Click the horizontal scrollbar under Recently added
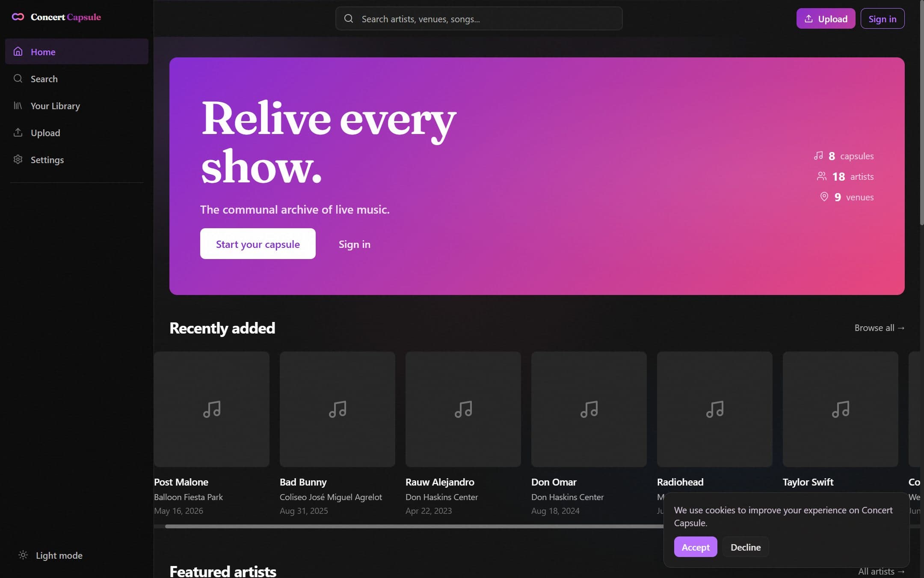924x578 pixels. point(414,526)
